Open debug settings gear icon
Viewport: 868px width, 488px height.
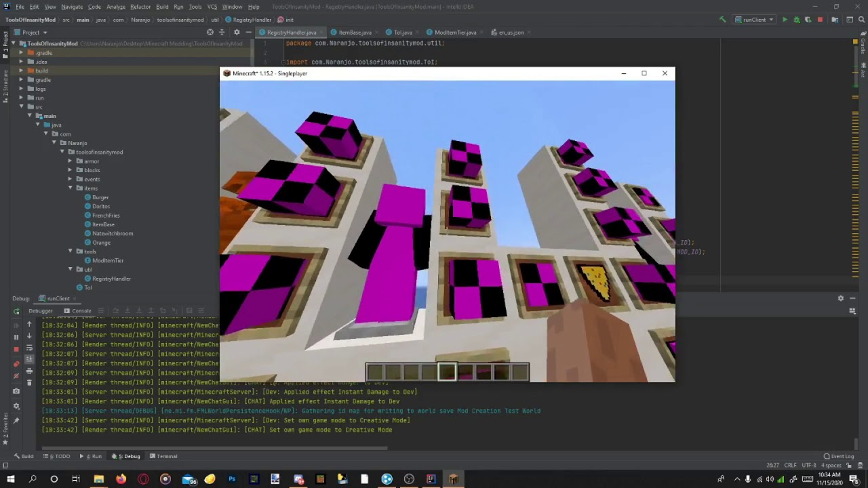click(16, 407)
